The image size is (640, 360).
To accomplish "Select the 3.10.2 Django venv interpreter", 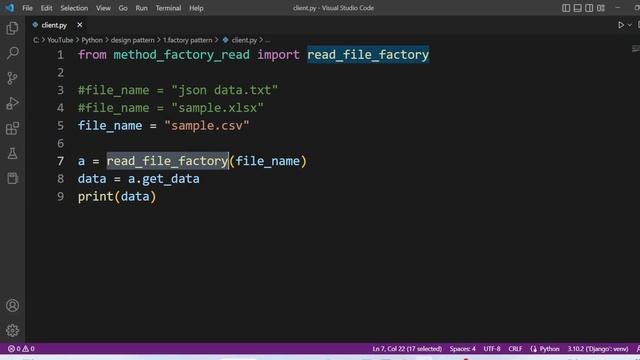I will coord(598,349).
